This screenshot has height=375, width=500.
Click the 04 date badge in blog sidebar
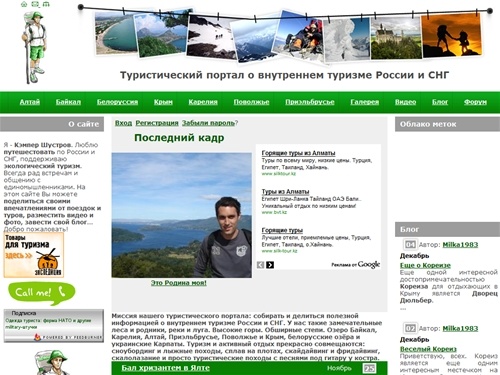pyautogui.click(x=410, y=245)
